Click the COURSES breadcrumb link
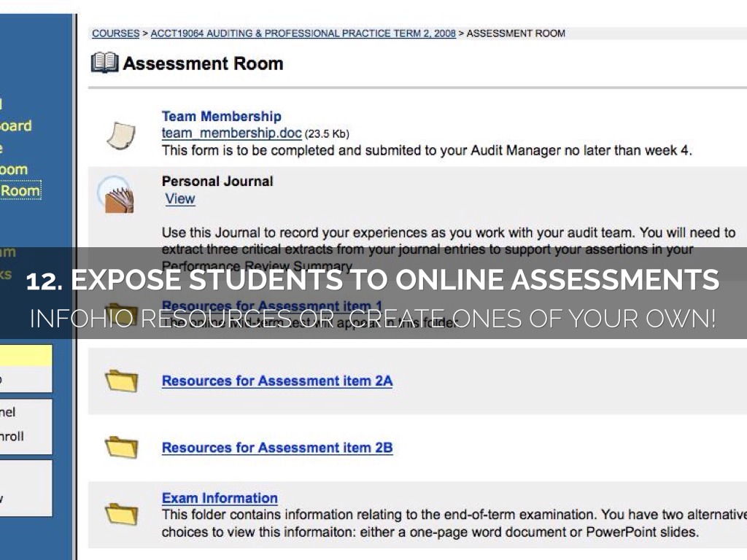Screen dimensions: 747x560 pos(115,34)
